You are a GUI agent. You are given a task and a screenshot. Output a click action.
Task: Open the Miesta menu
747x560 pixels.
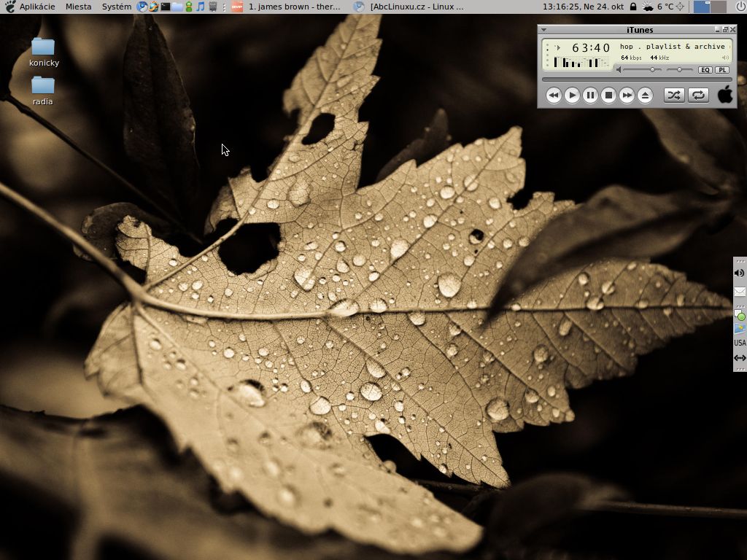coord(79,7)
